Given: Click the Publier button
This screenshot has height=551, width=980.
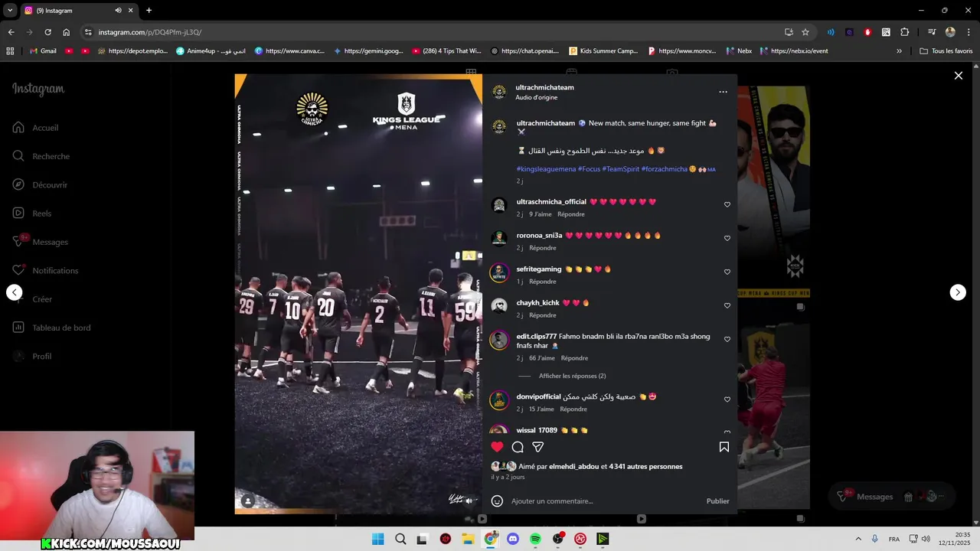Looking at the screenshot, I should (x=717, y=501).
